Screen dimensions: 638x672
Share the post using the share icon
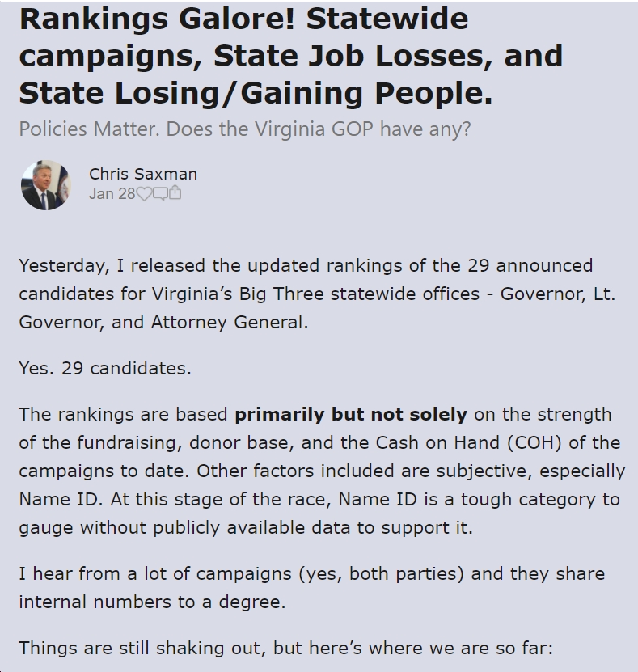pos(175,193)
